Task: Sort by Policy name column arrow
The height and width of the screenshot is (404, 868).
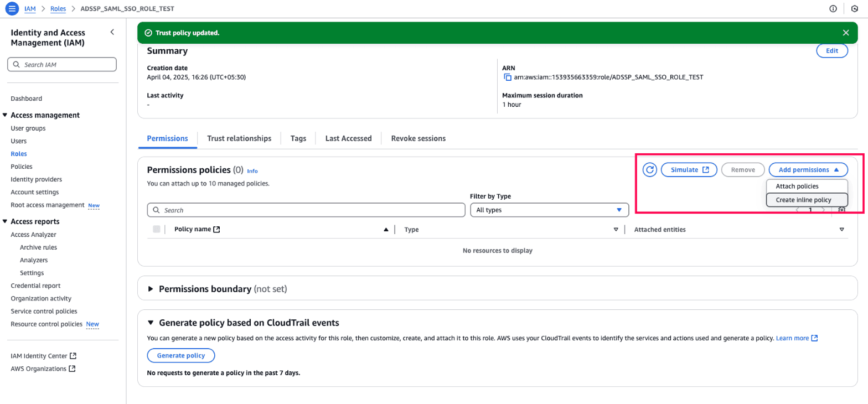Action: click(x=386, y=230)
